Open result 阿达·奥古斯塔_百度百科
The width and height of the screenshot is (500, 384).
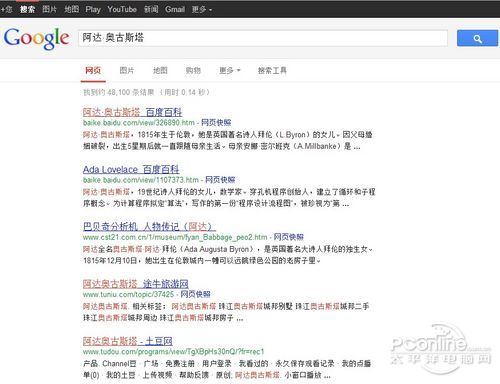coord(133,112)
